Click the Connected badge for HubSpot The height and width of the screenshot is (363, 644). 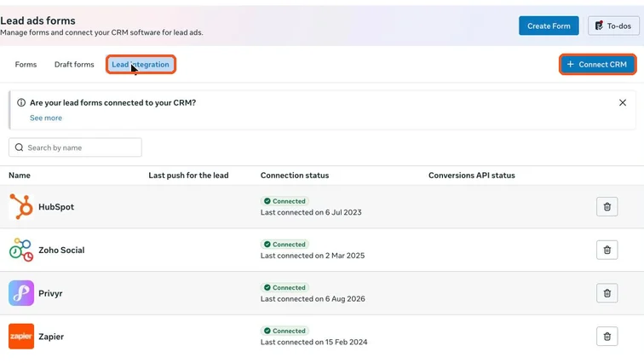click(x=285, y=201)
